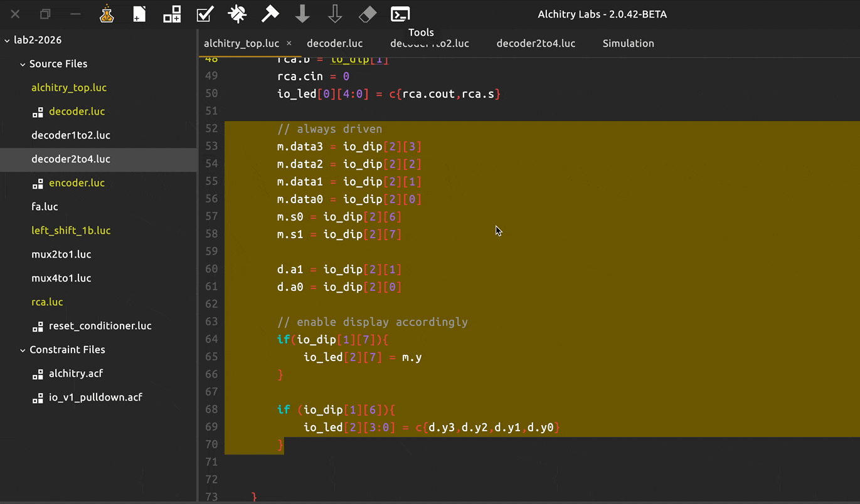This screenshot has height=504, width=860.
Task: Open alchitry.acf constraint file
Action: 76,374
